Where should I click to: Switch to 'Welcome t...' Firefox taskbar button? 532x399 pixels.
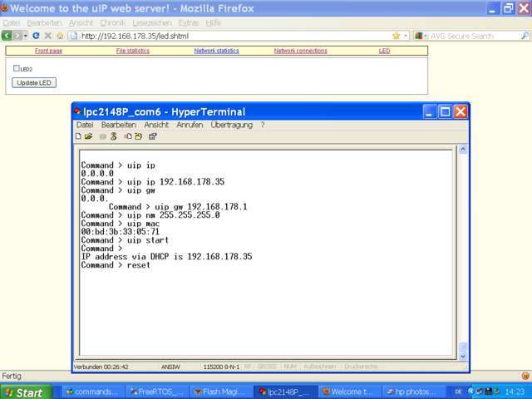(350, 392)
